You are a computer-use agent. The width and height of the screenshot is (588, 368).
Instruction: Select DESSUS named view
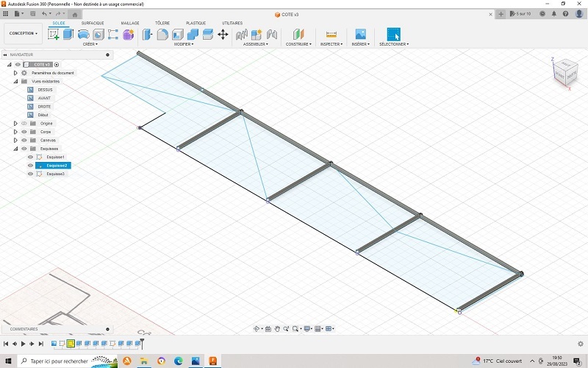(x=45, y=90)
